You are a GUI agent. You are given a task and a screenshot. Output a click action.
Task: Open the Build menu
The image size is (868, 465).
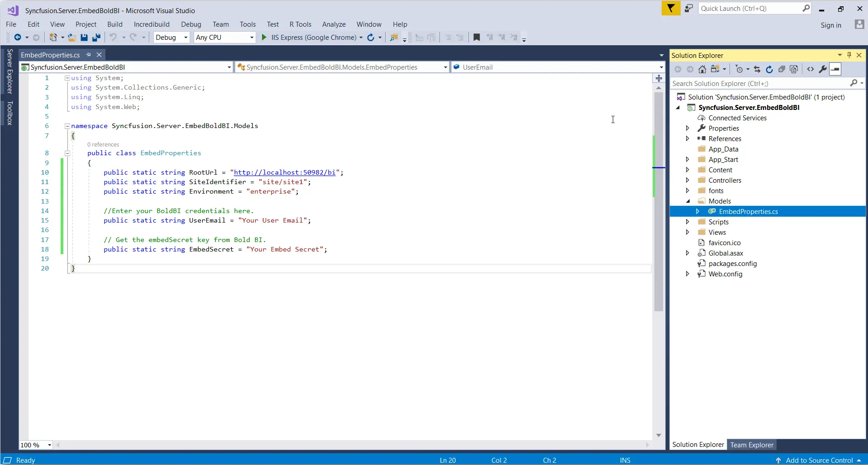point(114,24)
